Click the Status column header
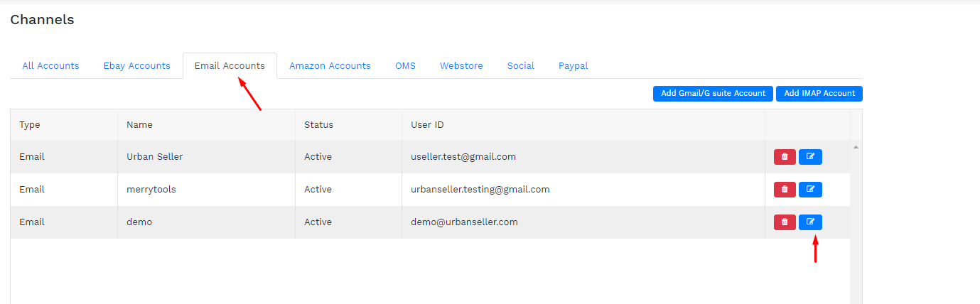This screenshot has height=304, width=980. [318, 125]
